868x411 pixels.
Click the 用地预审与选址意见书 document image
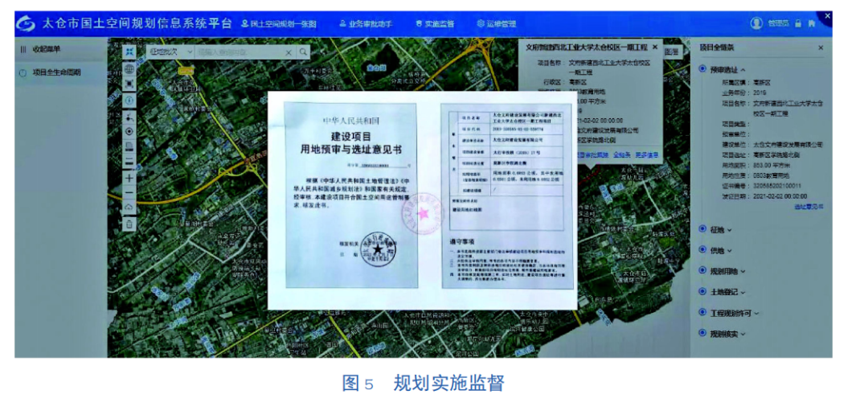tap(423, 200)
